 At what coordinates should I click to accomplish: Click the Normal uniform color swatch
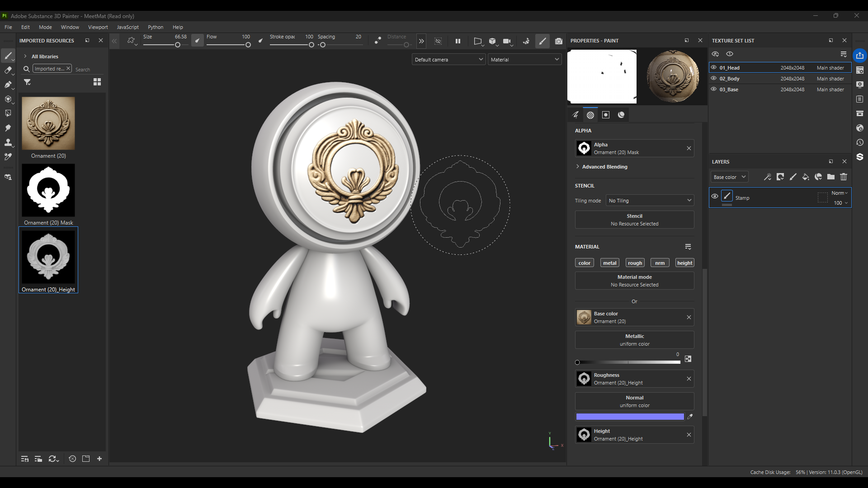pos(630,417)
